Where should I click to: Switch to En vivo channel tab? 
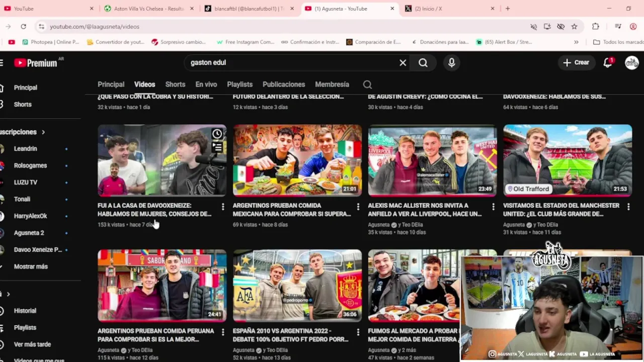point(206,84)
